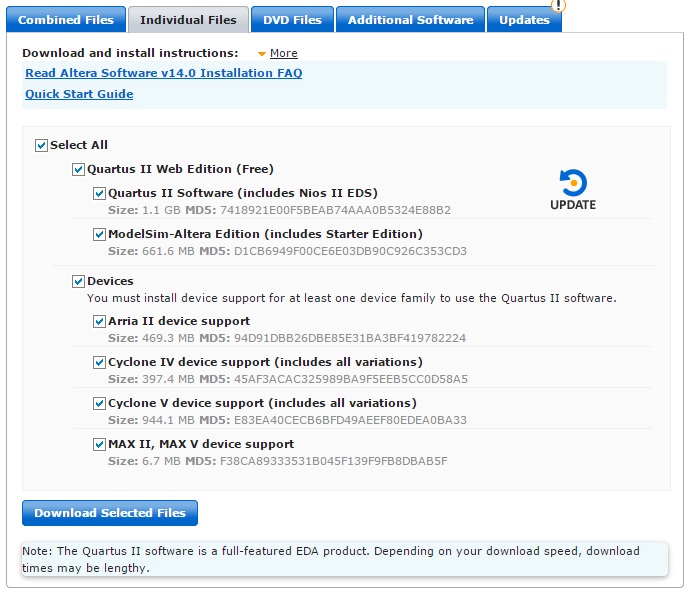Uncheck Cyclone V device support
The image size is (689, 593).
click(x=100, y=403)
